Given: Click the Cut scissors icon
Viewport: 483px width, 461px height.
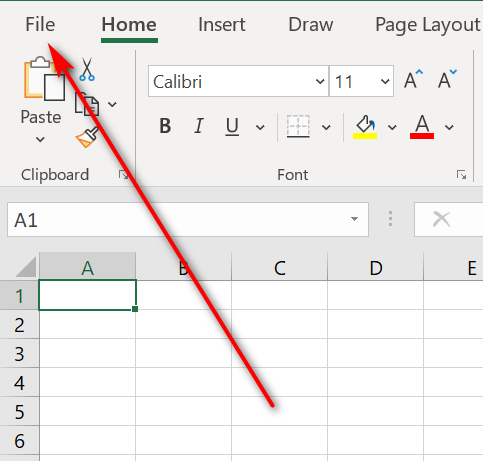Looking at the screenshot, I should [87, 69].
